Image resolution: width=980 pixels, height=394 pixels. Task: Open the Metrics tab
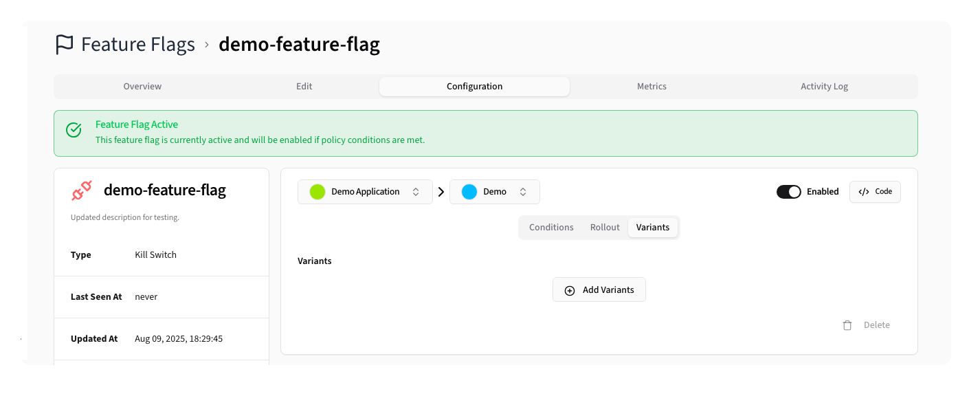point(652,87)
